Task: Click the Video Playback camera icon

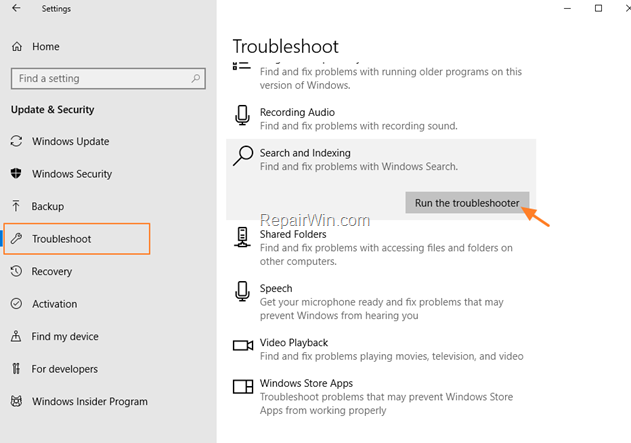Action: (x=243, y=345)
